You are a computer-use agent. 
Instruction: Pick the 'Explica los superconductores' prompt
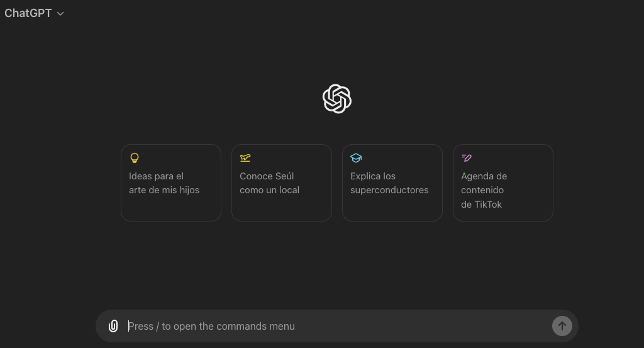(392, 182)
